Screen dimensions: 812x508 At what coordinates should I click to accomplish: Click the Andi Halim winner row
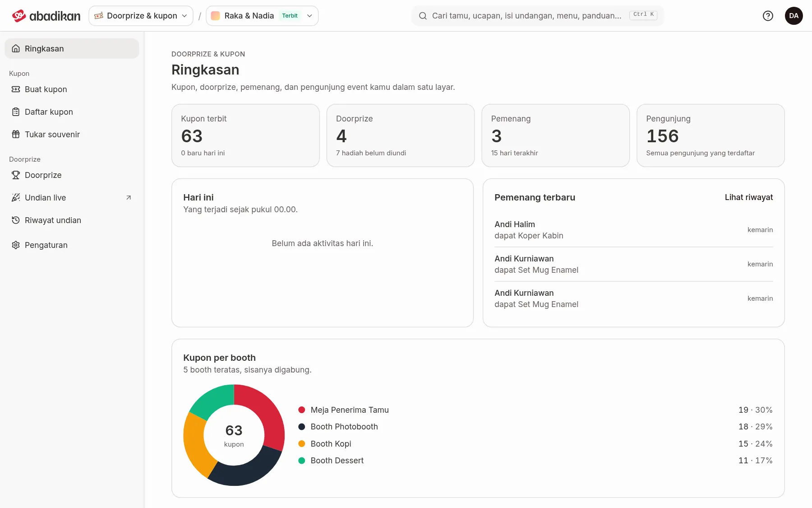pyautogui.click(x=634, y=230)
